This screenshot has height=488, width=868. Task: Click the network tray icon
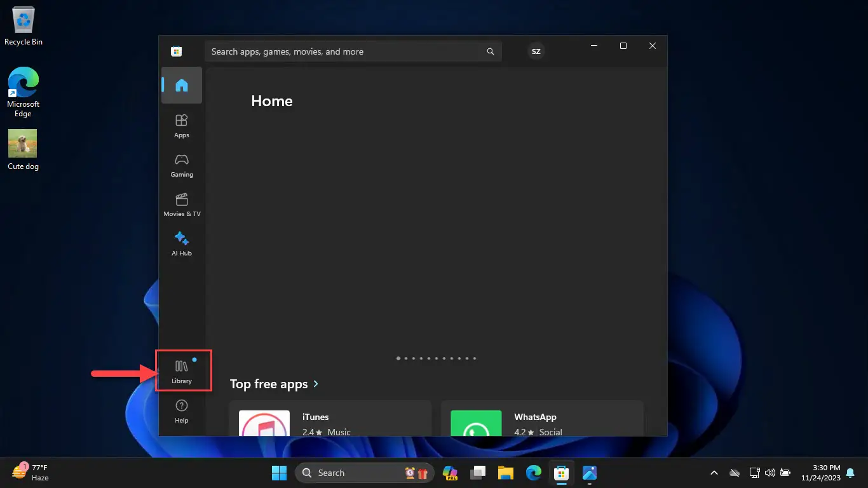754,473
